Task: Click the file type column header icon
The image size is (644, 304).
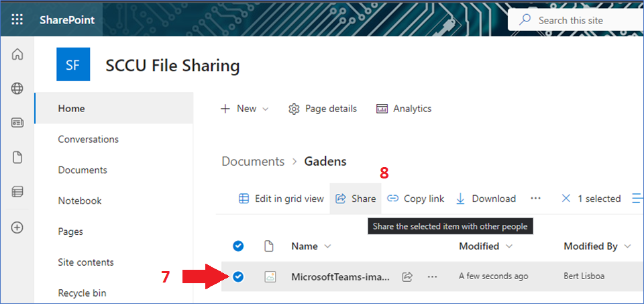Action: (x=268, y=246)
